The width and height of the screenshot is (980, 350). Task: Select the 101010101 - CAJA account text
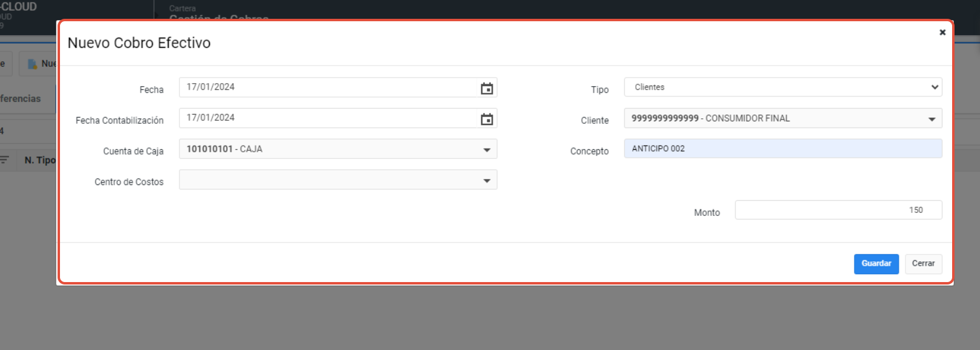[224, 149]
